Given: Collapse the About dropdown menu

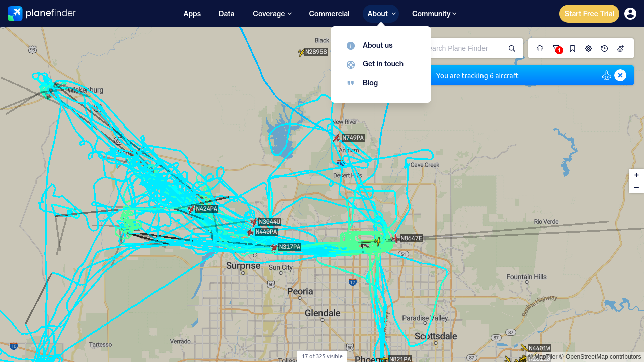Looking at the screenshot, I should click(381, 14).
